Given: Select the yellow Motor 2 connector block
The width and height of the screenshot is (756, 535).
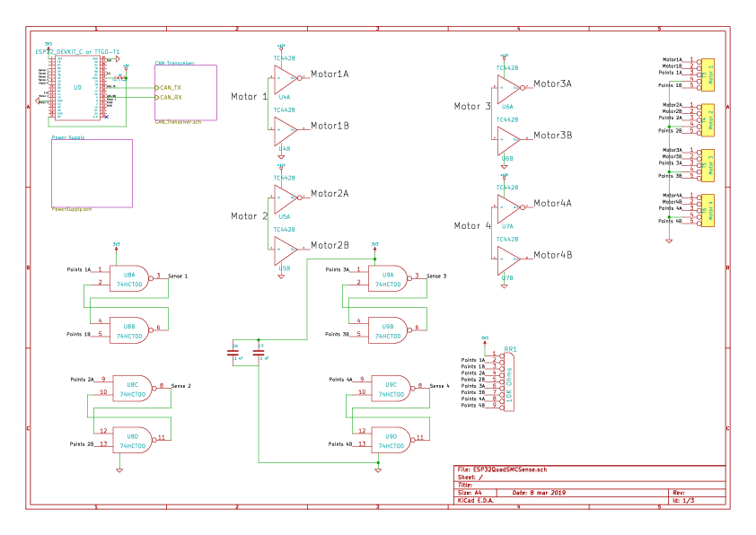Looking at the screenshot, I should (708, 120).
